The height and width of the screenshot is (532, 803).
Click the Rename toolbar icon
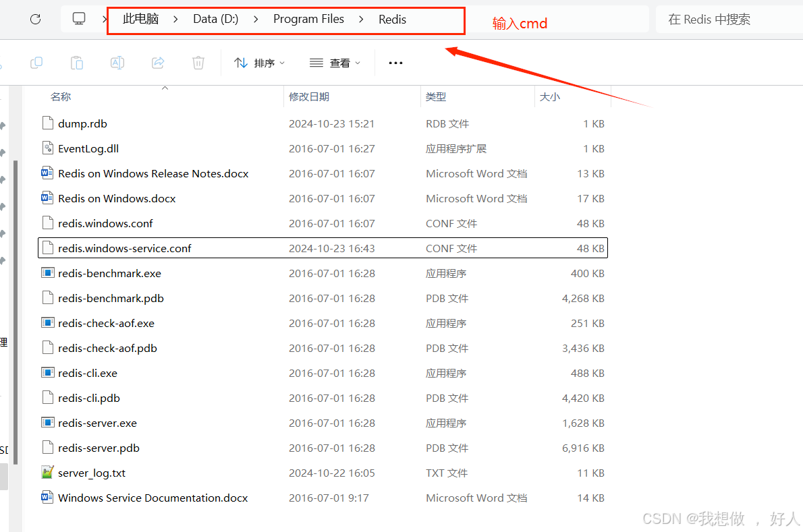tap(117, 63)
